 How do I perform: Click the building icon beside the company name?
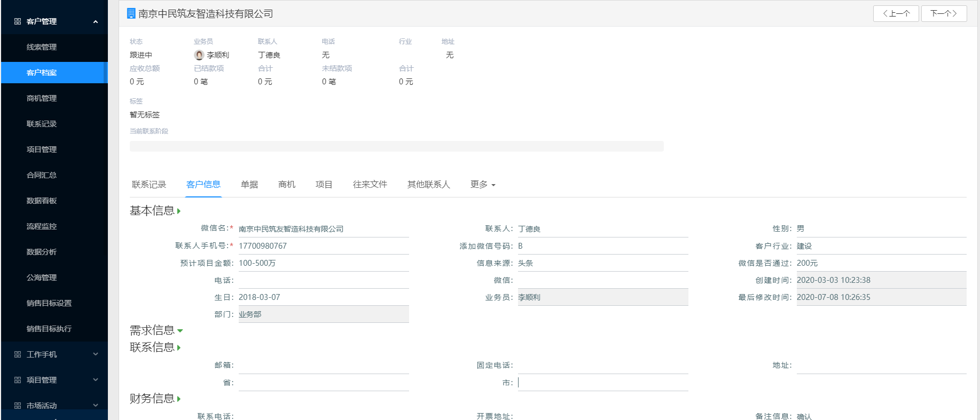tap(131, 13)
